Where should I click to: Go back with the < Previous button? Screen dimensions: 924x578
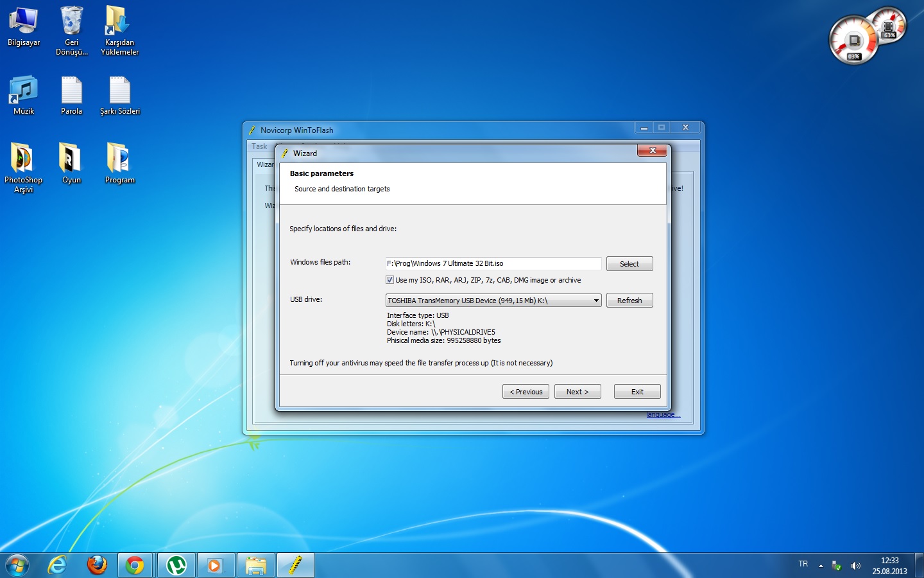[526, 392]
